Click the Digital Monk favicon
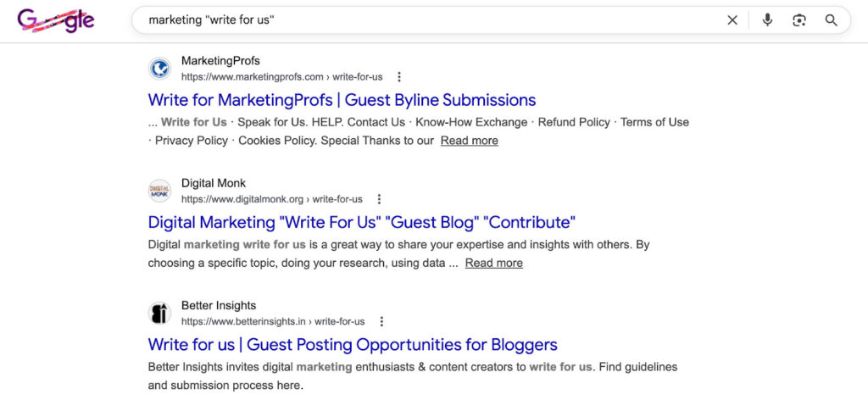The image size is (868, 400). 159,191
